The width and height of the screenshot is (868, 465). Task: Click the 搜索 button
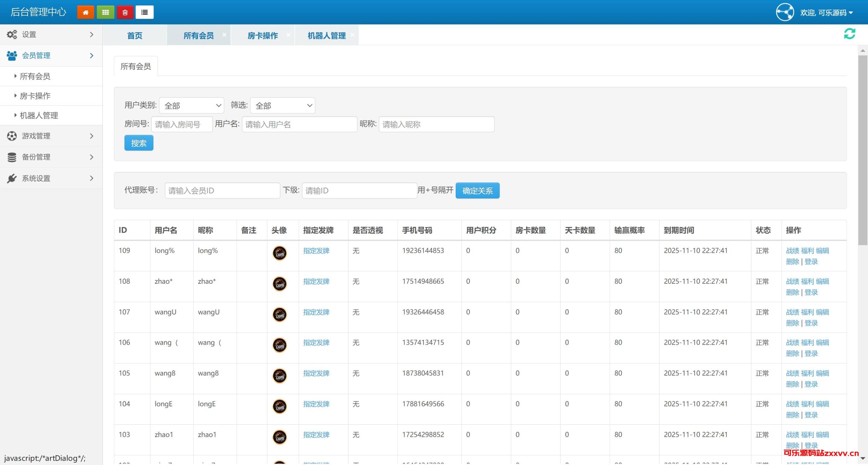coord(139,143)
